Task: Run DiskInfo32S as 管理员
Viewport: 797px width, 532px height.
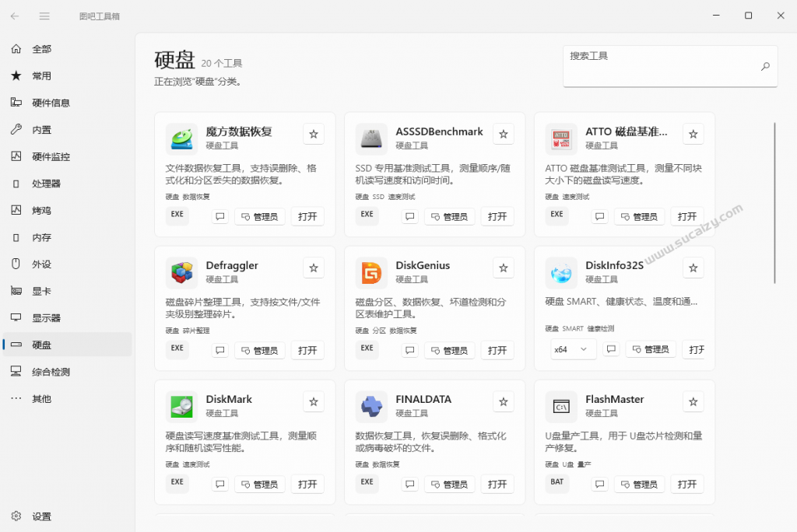Action: click(x=651, y=349)
